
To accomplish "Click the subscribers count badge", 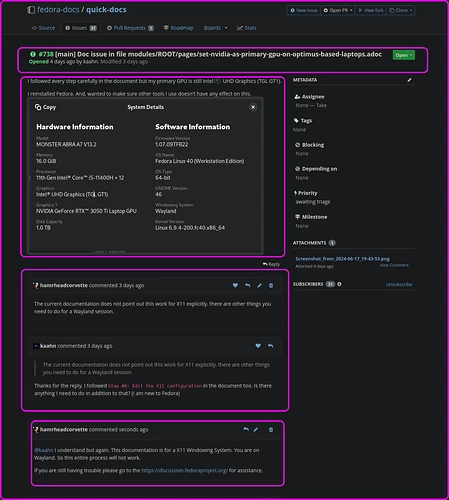I will click(330, 284).
